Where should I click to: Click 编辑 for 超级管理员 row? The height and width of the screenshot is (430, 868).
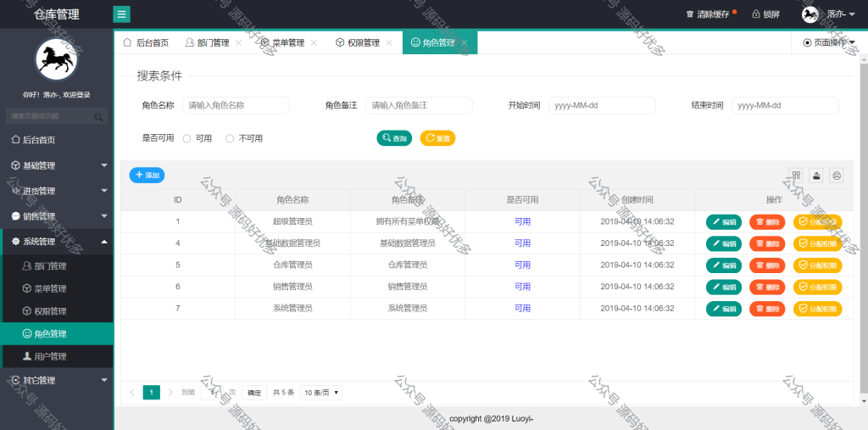pyautogui.click(x=724, y=221)
